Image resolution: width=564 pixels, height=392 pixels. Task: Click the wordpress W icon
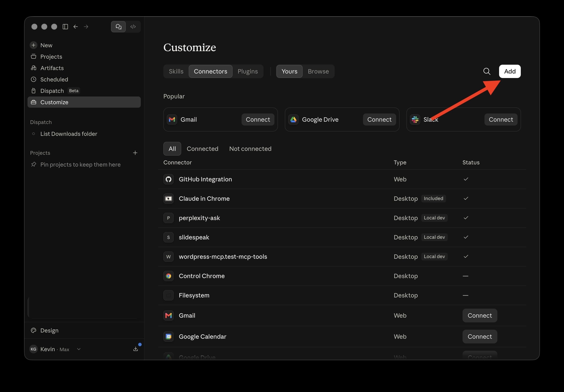[169, 257]
